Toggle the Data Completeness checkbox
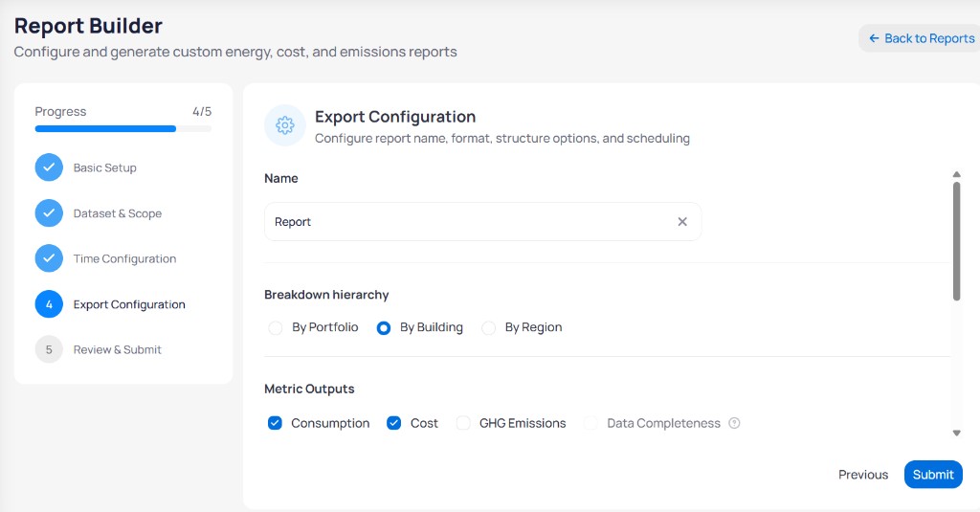 tap(590, 423)
